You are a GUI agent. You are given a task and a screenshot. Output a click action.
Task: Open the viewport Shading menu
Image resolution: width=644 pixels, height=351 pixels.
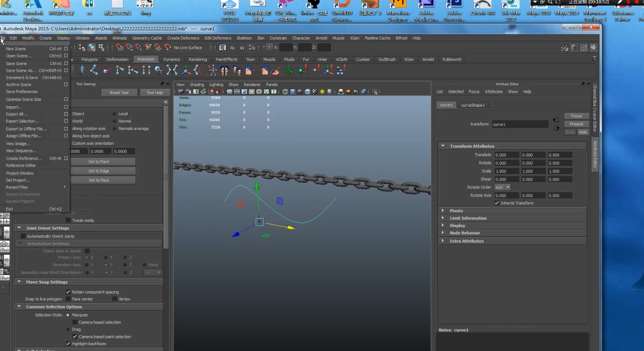pyautogui.click(x=197, y=84)
